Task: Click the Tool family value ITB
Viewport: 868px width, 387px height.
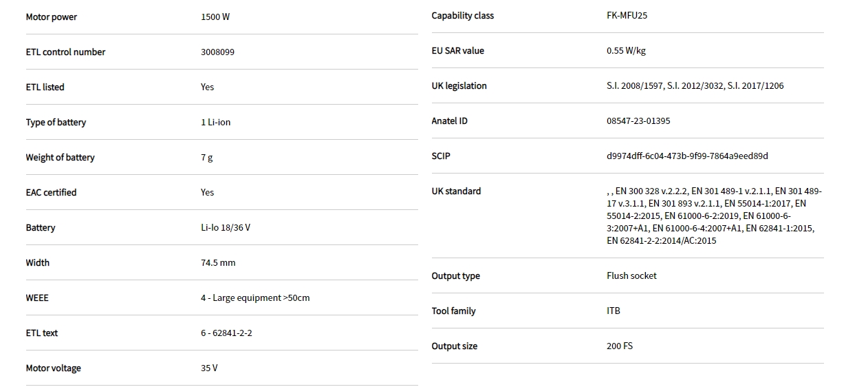Action: [x=613, y=311]
